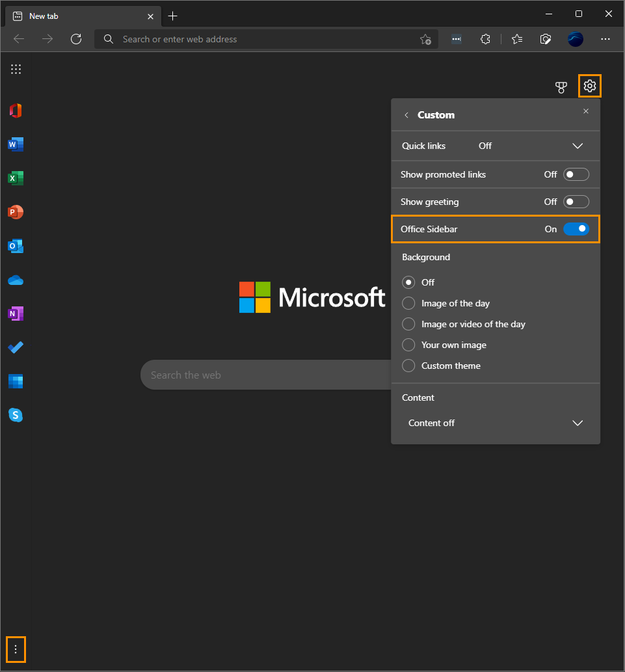The height and width of the screenshot is (672, 625).
Task: Open the Collections toolbar icon
Action: (546, 40)
